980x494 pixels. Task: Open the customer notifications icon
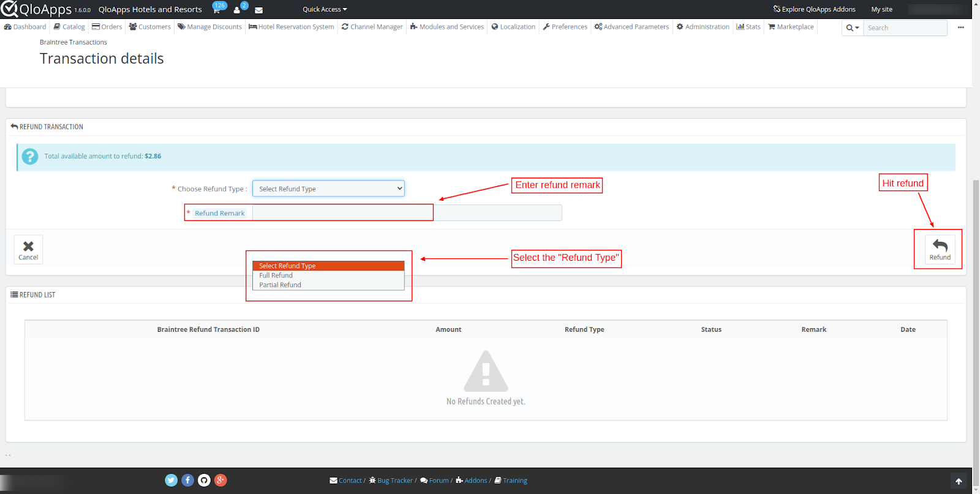(238, 9)
